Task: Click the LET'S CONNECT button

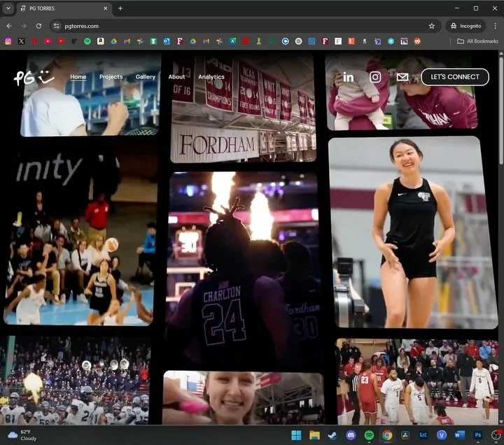Action: pyautogui.click(x=455, y=77)
